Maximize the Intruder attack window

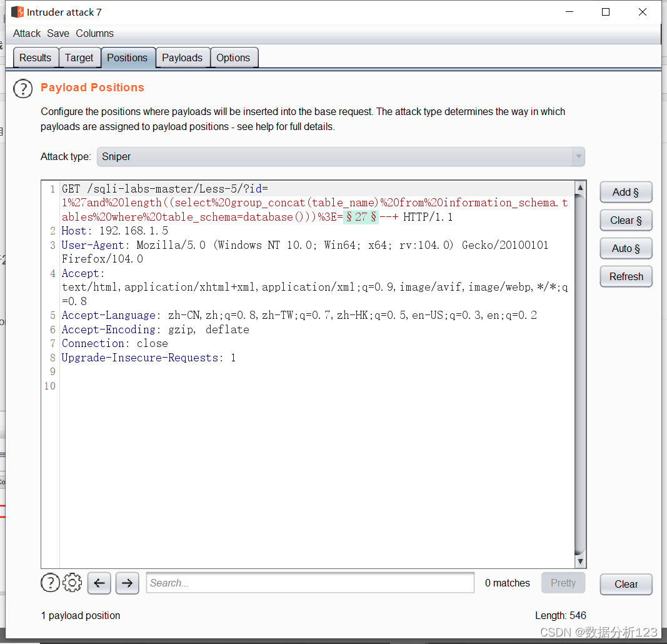click(x=606, y=12)
